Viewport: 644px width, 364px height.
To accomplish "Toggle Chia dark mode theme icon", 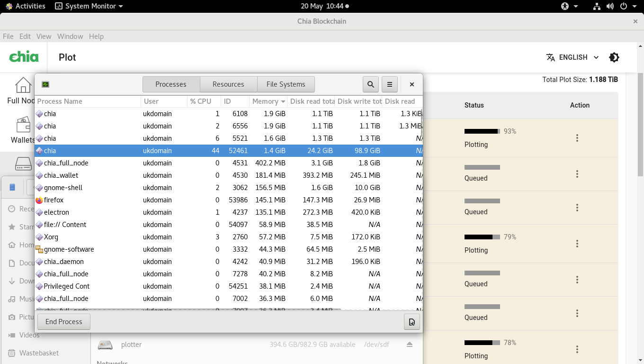I will click(x=614, y=57).
